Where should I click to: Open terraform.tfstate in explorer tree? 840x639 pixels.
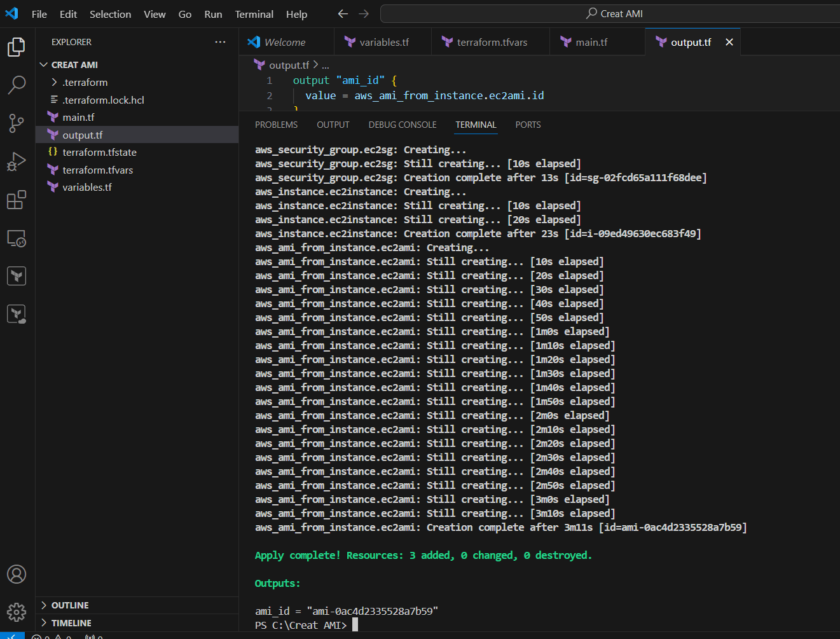point(137,152)
